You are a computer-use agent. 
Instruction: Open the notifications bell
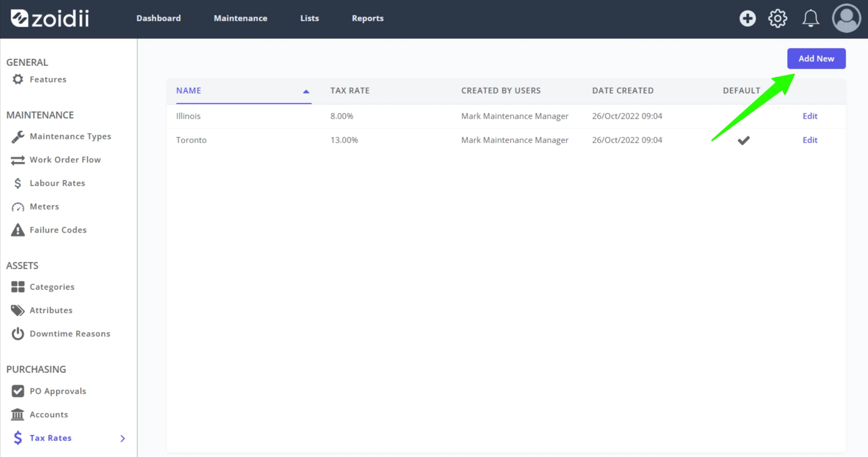[811, 18]
